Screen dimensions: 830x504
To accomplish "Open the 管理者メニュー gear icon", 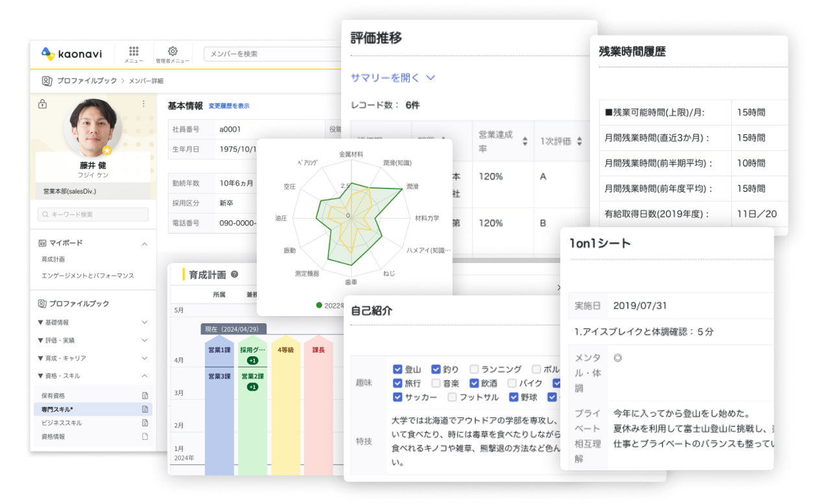I will click(172, 51).
